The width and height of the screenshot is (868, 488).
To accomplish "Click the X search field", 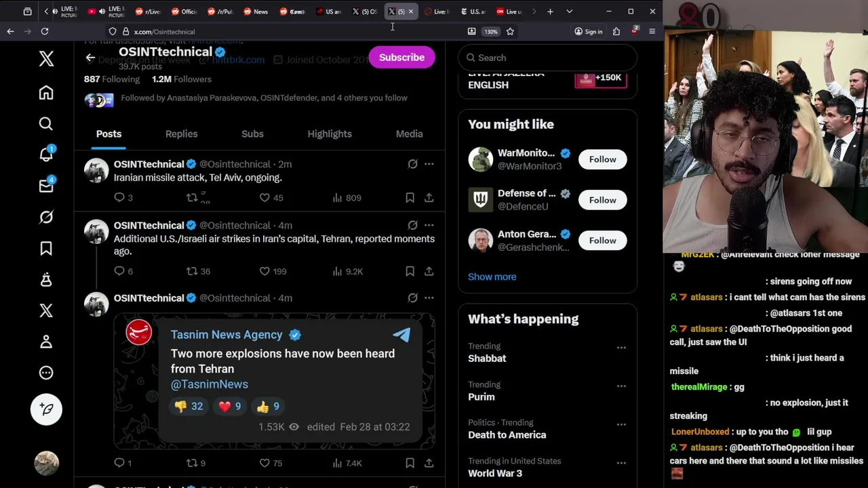I will coord(547,58).
